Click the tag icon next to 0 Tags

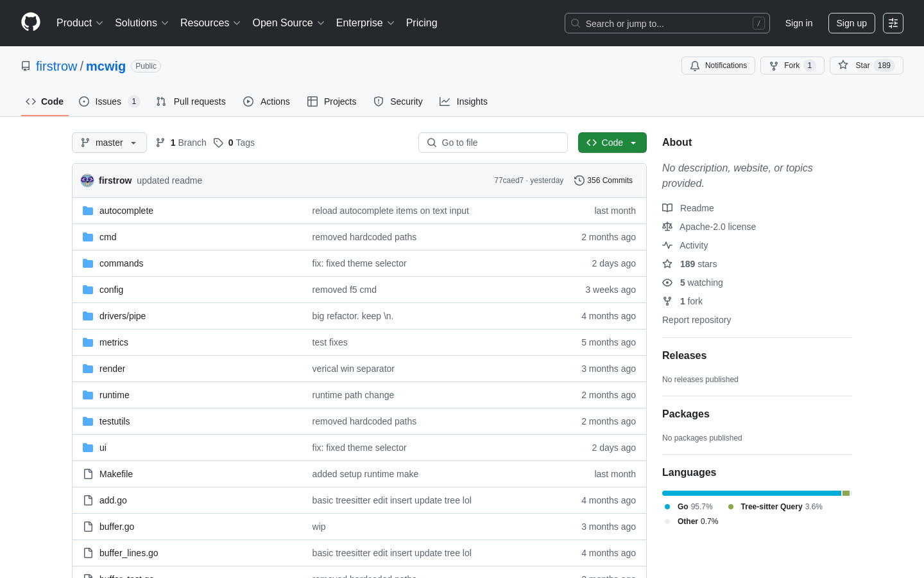pyautogui.click(x=218, y=143)
